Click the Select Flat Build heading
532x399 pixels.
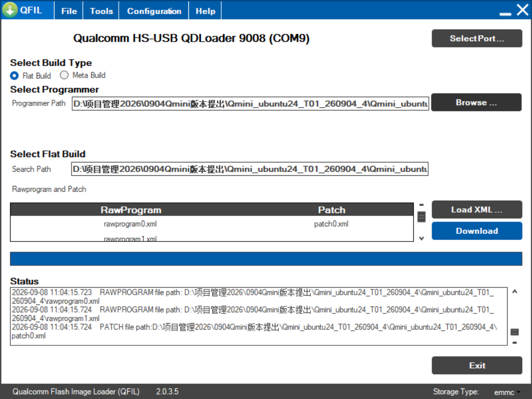click(48, 154)
